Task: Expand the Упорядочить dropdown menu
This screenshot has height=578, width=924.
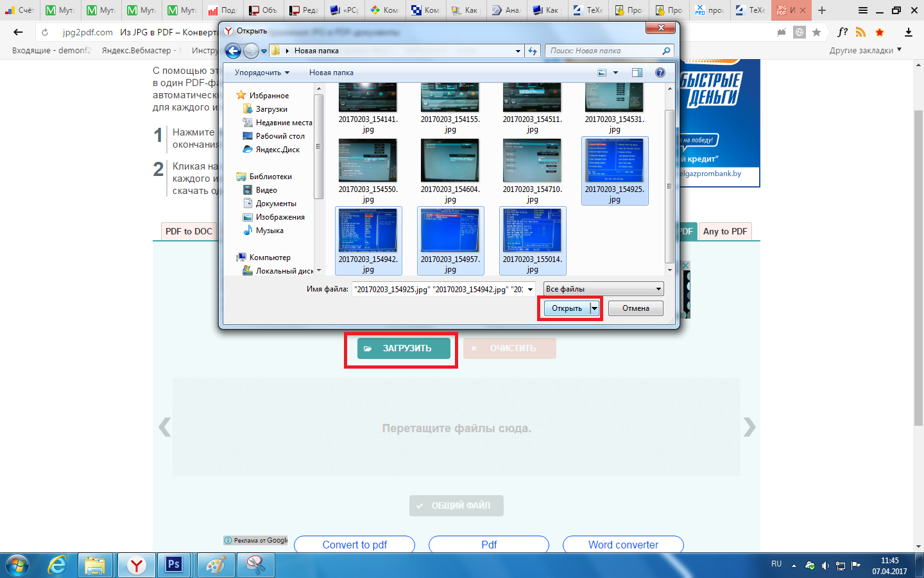Action: pos(262,73)
